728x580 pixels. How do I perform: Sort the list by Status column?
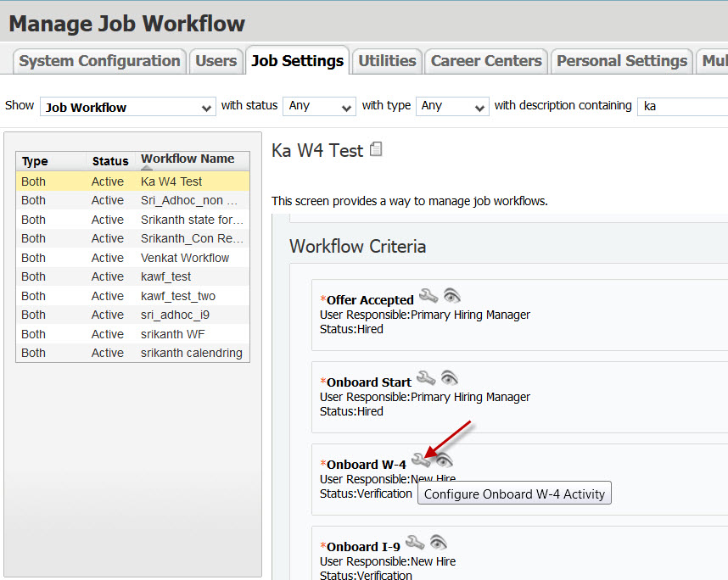point(110,161)
